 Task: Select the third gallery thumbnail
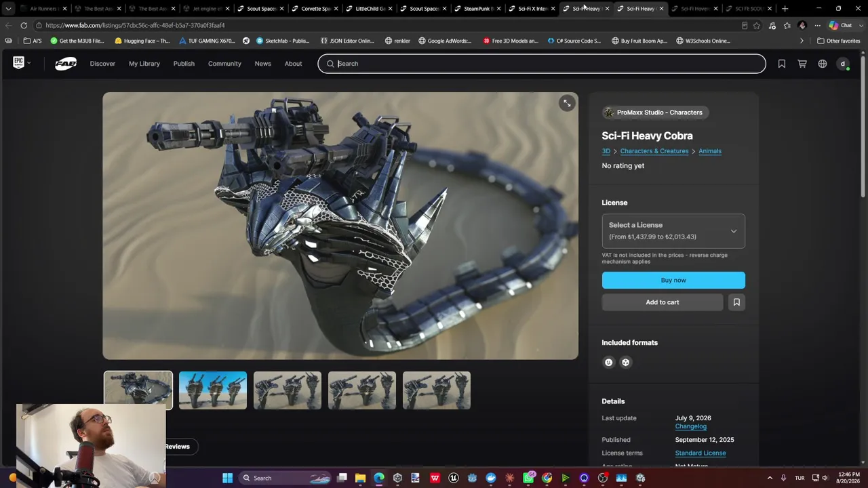288,390
